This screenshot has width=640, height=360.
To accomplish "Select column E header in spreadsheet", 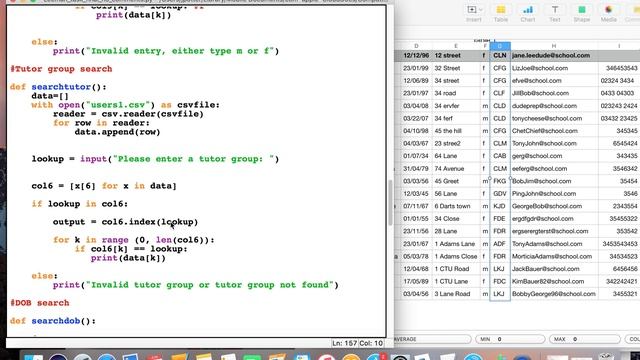I will [x=456, y=46].
